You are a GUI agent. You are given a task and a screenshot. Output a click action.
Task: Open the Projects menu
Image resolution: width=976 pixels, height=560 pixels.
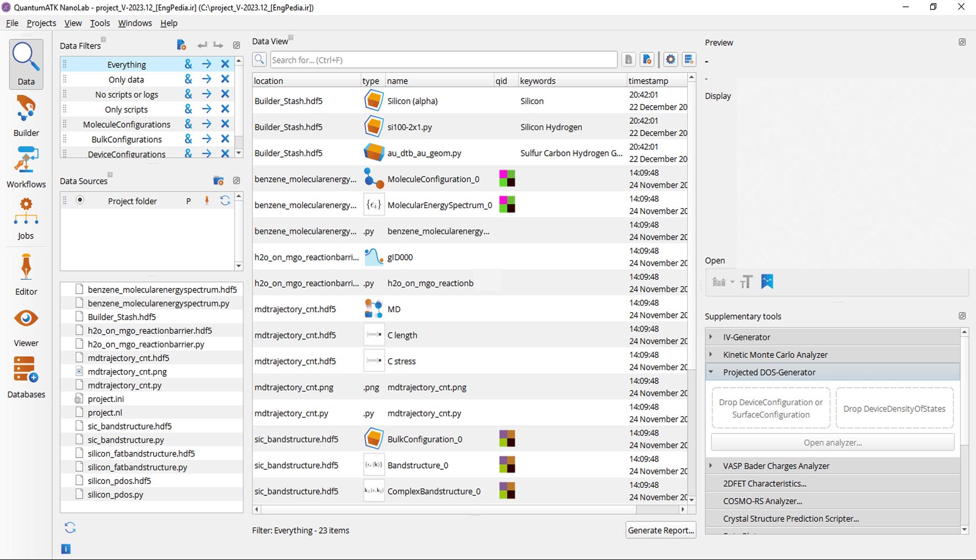click(41, 23)
